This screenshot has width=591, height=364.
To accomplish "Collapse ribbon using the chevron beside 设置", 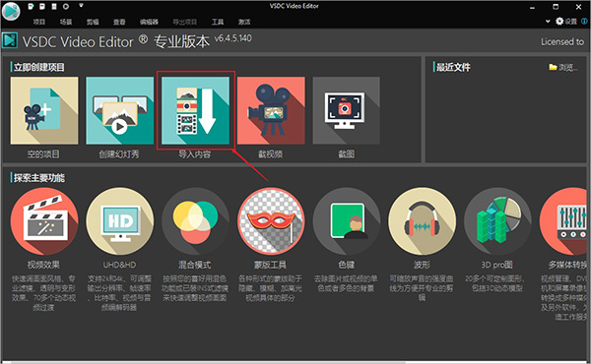I will click(x=548, y=22).
